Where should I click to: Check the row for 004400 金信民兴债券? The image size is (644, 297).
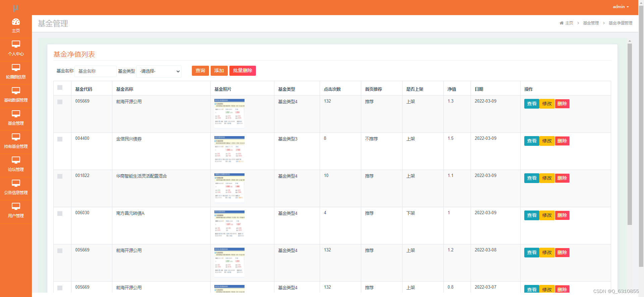pos(60,139)
